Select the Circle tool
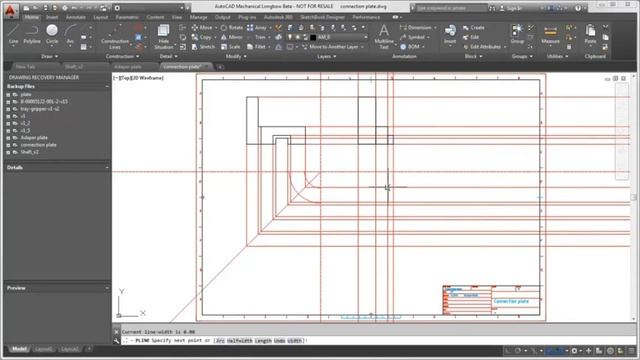Viewport: 640px width, 360px height. coord(52,34)
